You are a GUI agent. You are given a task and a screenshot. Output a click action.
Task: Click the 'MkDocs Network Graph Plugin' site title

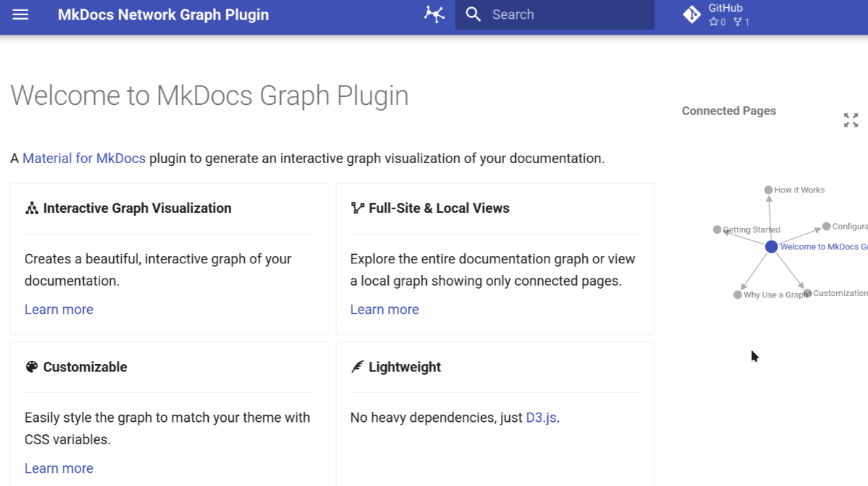coord(163,14)
